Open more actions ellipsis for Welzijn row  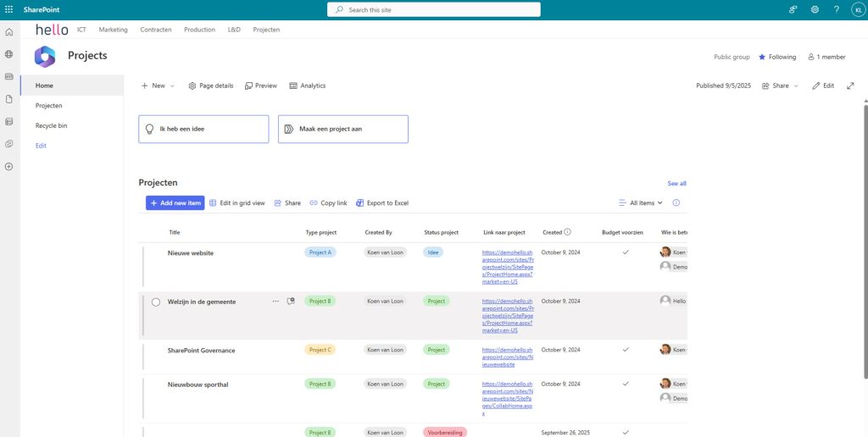(x=275, y=301)
